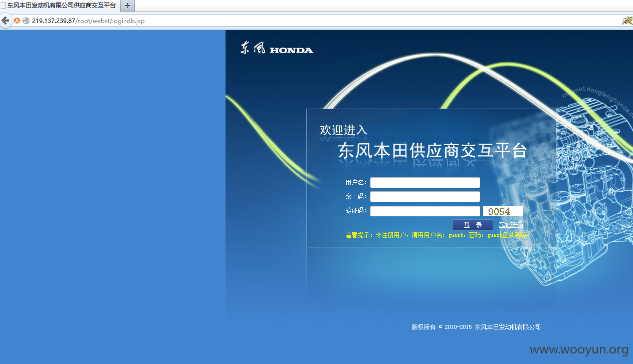Click the orange security icon in address bar
This screenshot has height=364, width=633.
(17, 21)
